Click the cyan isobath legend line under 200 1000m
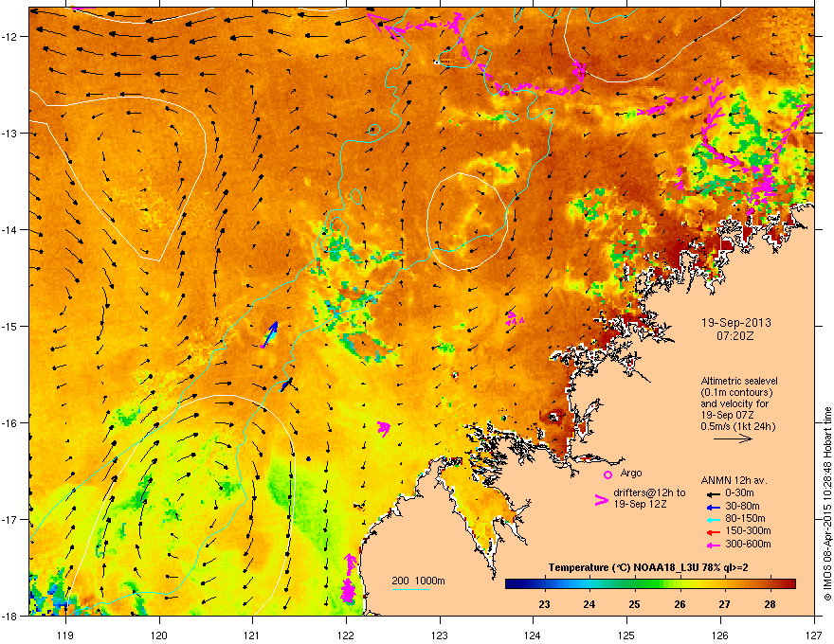This screenshot has width=834, height=644. [x=410, y=589]
